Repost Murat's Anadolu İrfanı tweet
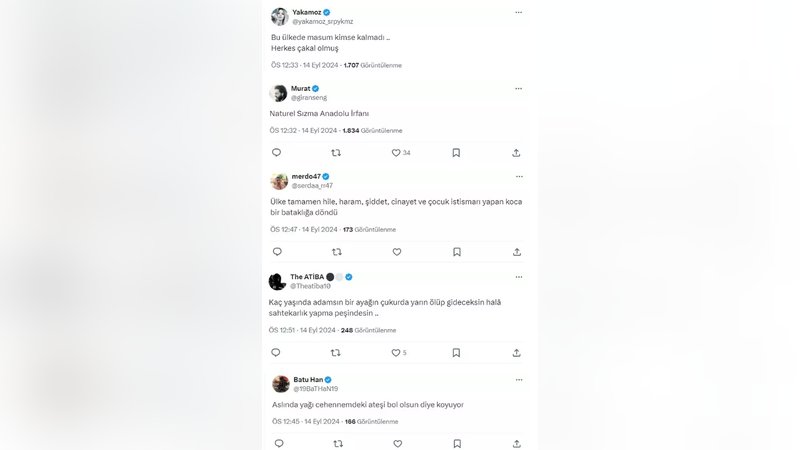Screen dimensions: 800x450 click(336, 153)
